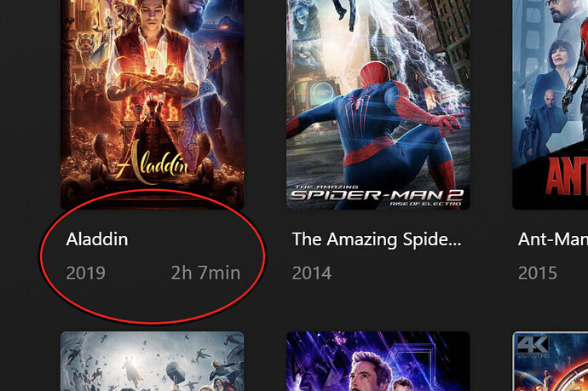Click the red ANT lettering on poster
This screenshot has height=391, width=588.
point(567,176)
